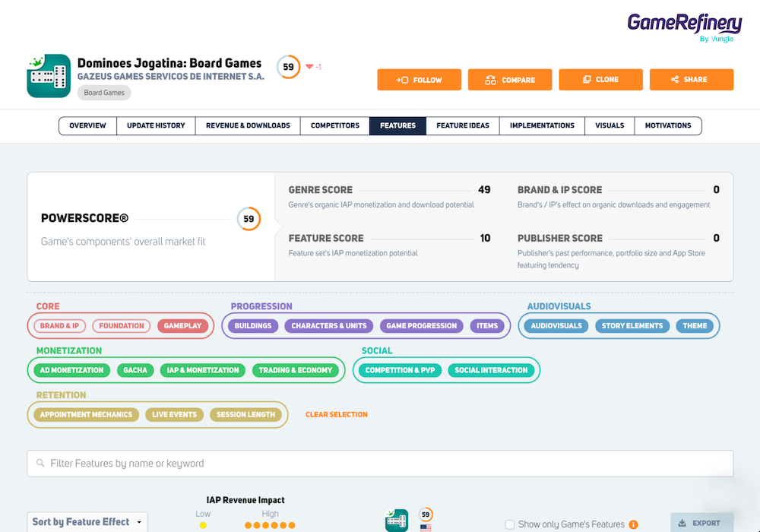Click the Board Games genre tag
This screenshot has width=760, height=532.
(104, 93)
